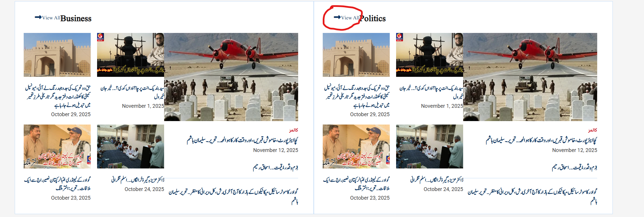Click the arrow icon beside Business View All

(38, 17)
